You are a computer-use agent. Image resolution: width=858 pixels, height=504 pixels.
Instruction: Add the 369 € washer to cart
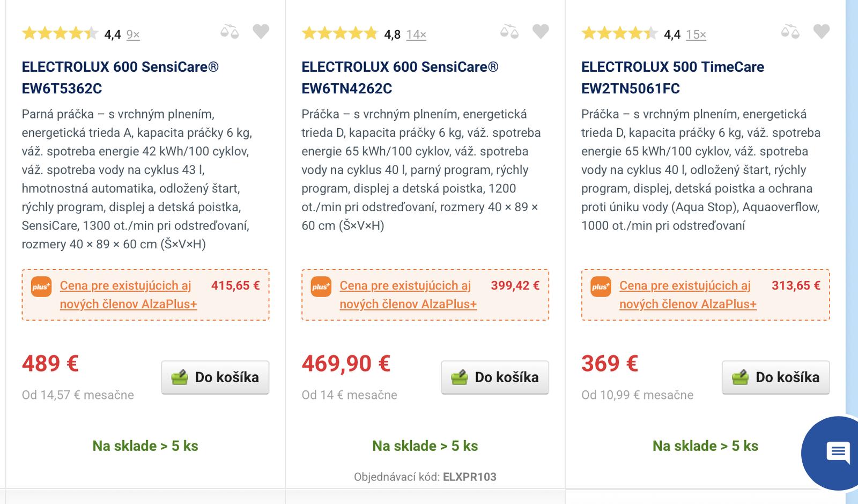coord(775,377)
